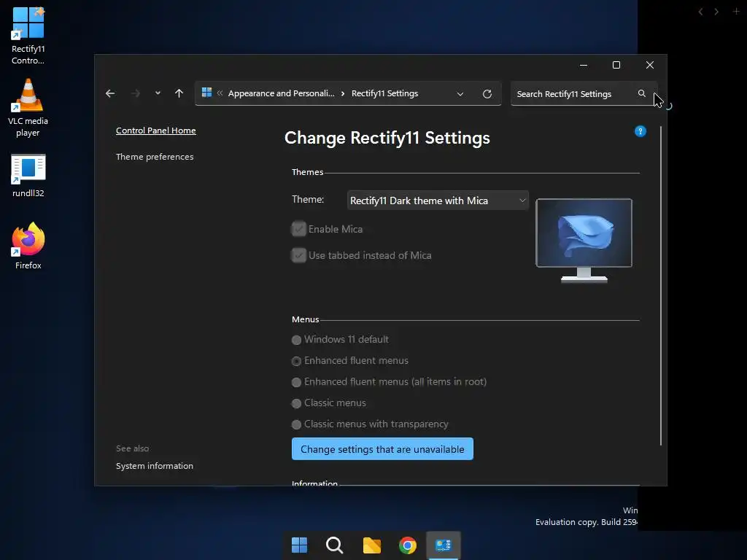Open Control Panel Home link
This screenshot has height=560, width=747.
point(156,131)
